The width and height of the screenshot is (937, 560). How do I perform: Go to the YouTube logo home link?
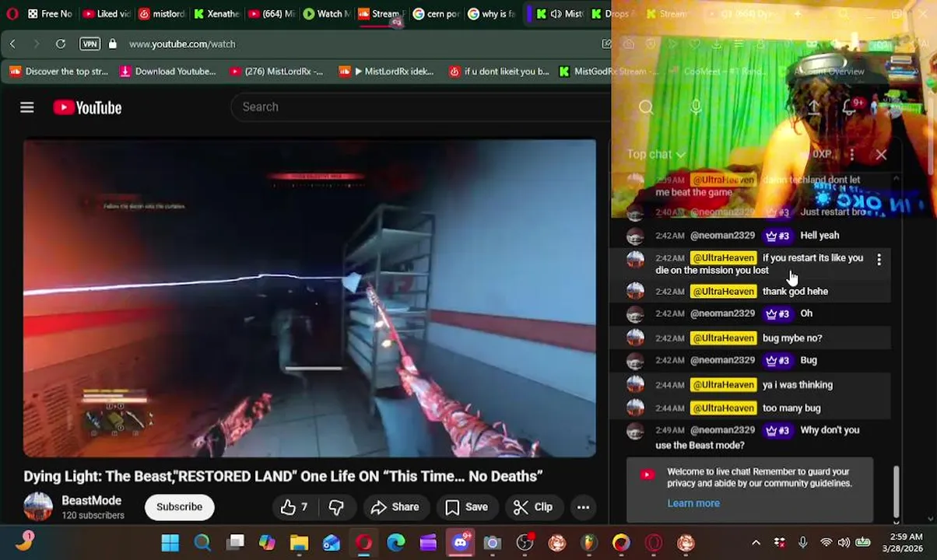[x=87, y=107]
